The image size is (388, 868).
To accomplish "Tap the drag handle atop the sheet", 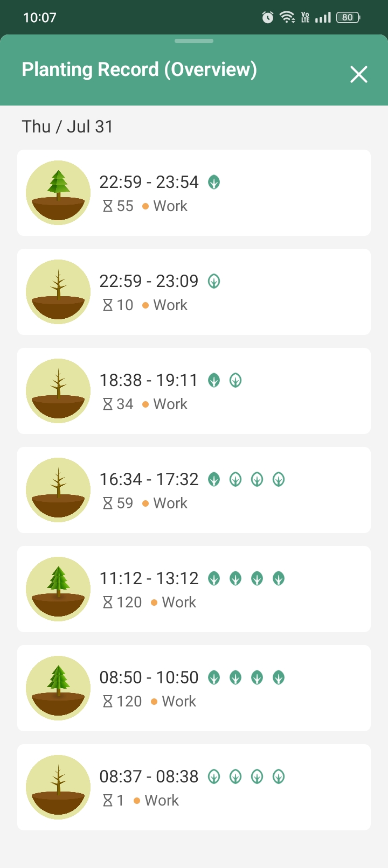I will point(194,41).
